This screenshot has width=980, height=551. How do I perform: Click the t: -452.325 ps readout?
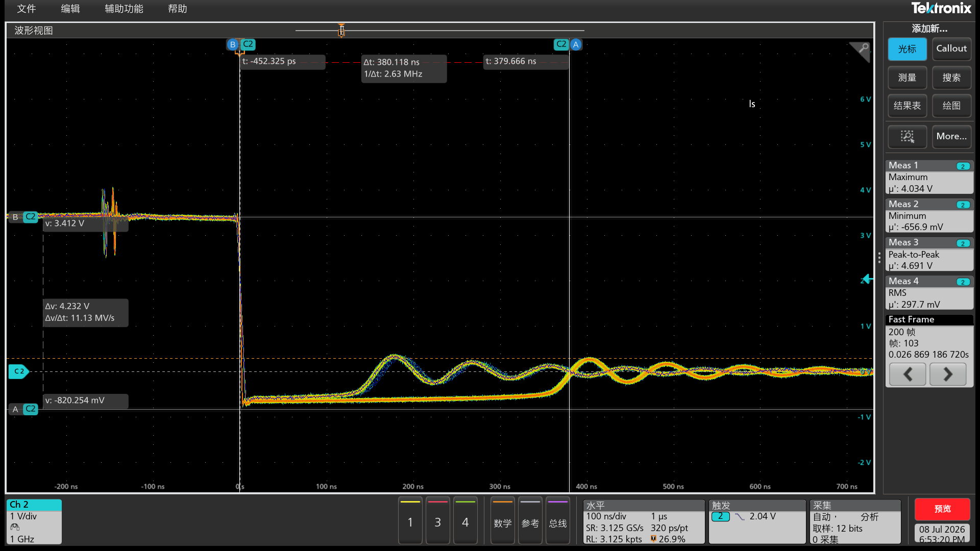(x=282, y=61)
